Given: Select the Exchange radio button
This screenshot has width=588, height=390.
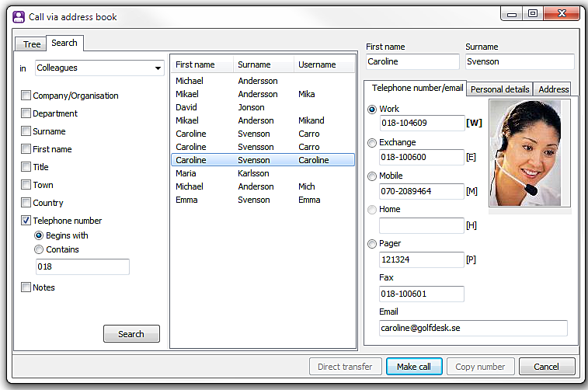Looking at the screenshot, I should click(372, 143).
